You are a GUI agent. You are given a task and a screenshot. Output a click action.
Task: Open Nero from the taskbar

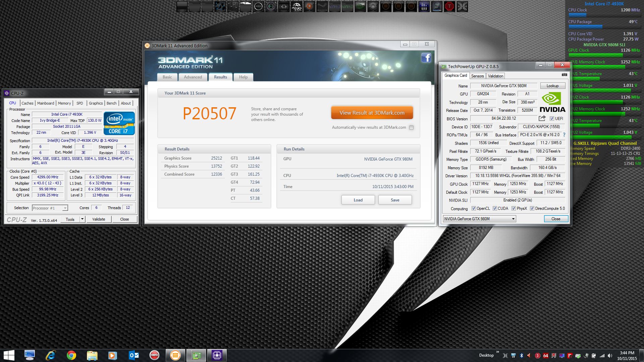point(154,355)
